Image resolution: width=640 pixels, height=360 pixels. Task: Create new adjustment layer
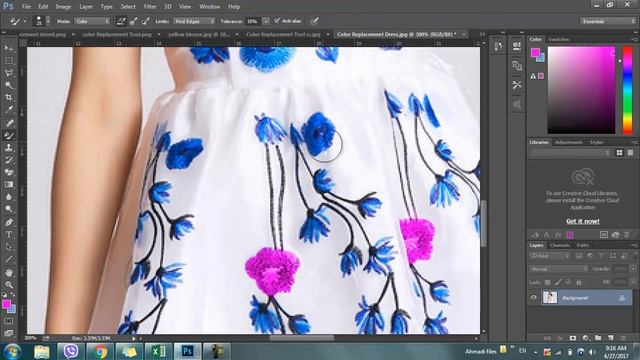point(585,338)
